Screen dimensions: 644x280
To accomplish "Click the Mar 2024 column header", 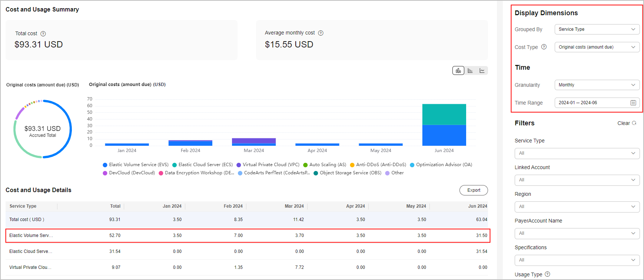I will tap(294, 206).
